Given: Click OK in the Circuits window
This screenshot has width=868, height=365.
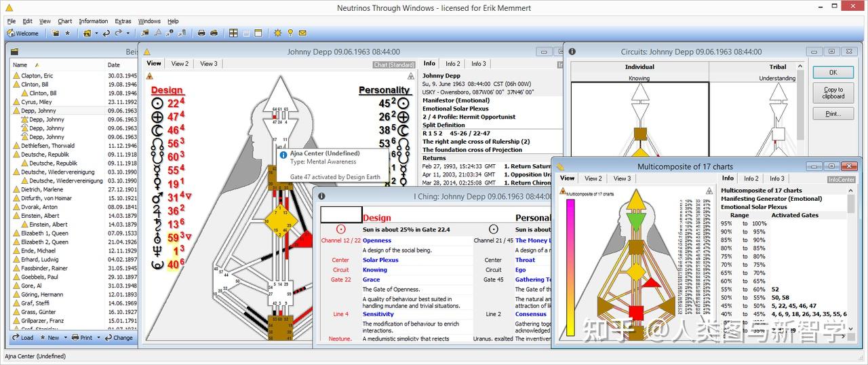Looking at the screenshot, I should coord(833,72).
